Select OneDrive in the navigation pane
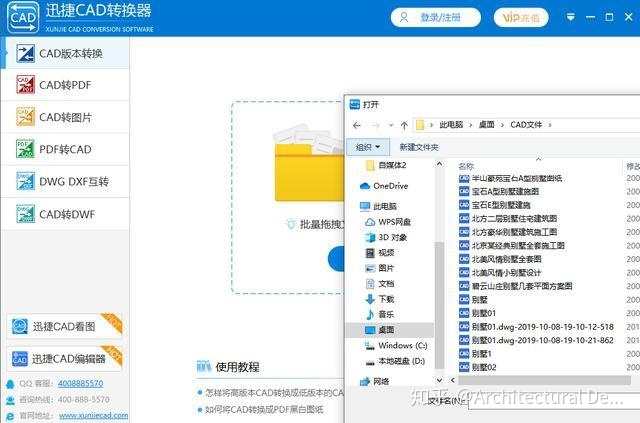The image size is (640, 423). coord(384,186)
